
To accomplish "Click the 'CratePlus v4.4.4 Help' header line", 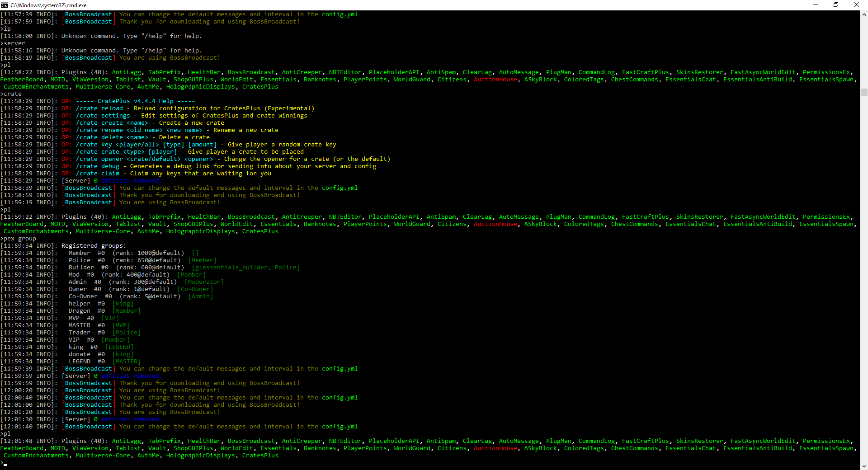I will [136, 101].
